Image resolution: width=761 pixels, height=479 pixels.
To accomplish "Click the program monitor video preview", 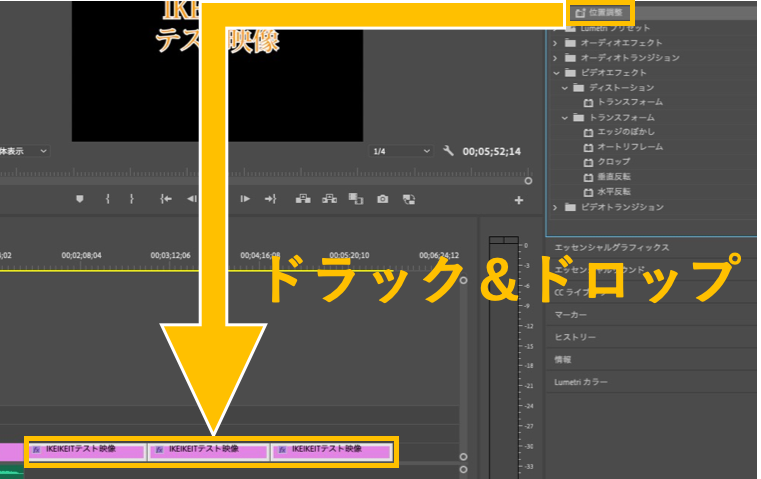I will coord(217,71).
